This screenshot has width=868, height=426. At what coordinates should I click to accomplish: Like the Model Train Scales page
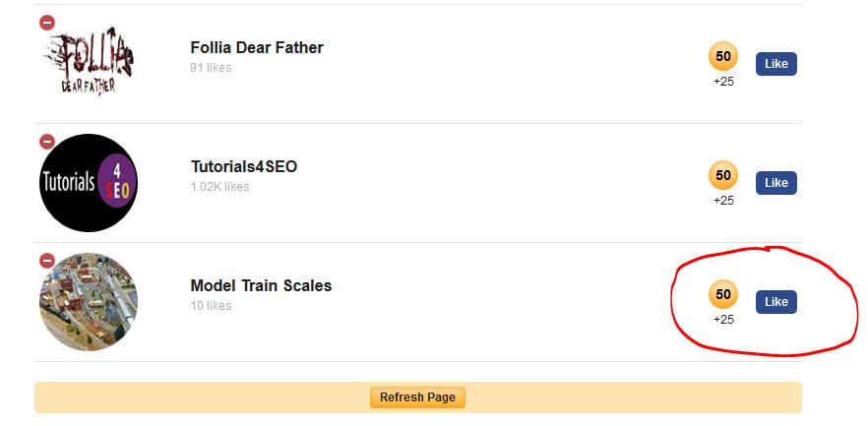coord(776,302)
